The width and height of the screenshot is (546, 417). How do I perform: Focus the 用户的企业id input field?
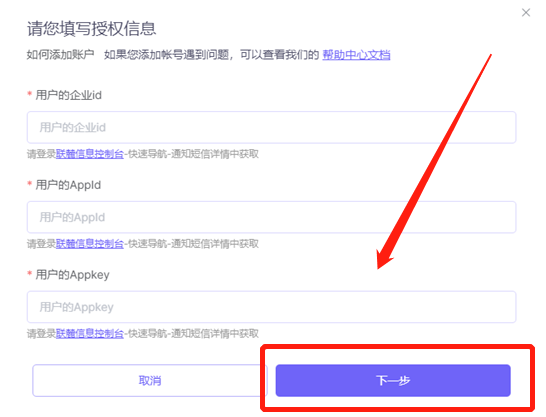[272, 127]
